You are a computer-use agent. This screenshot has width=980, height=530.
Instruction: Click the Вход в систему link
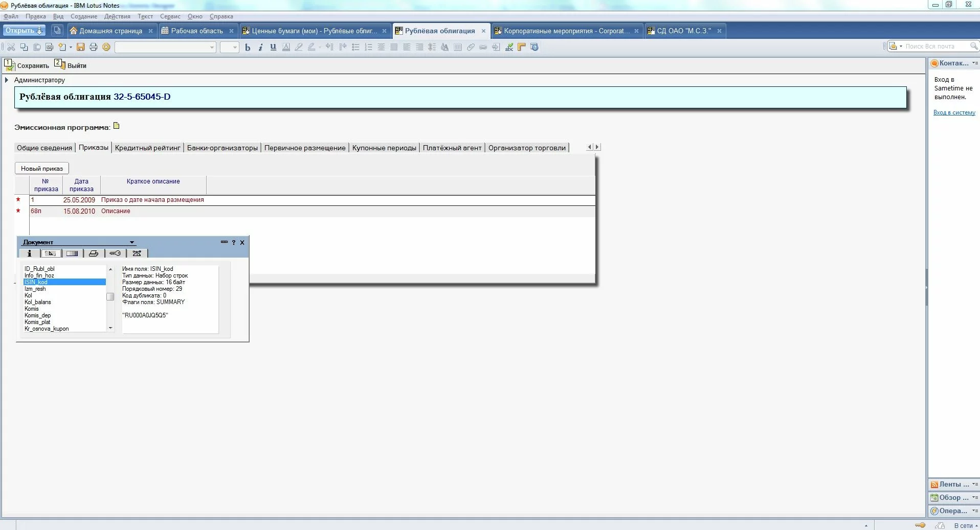click(x=954, y=112)
